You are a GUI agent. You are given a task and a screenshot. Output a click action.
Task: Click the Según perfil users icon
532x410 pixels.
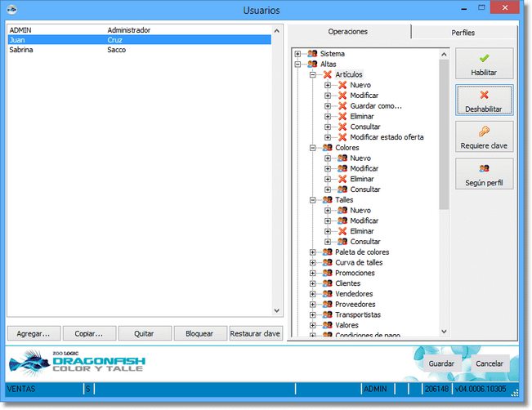484,168
